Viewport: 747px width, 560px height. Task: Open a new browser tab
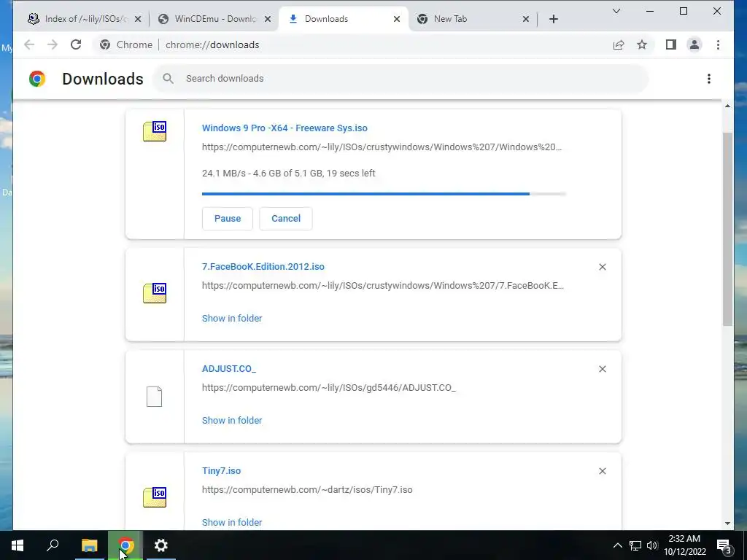553,19
